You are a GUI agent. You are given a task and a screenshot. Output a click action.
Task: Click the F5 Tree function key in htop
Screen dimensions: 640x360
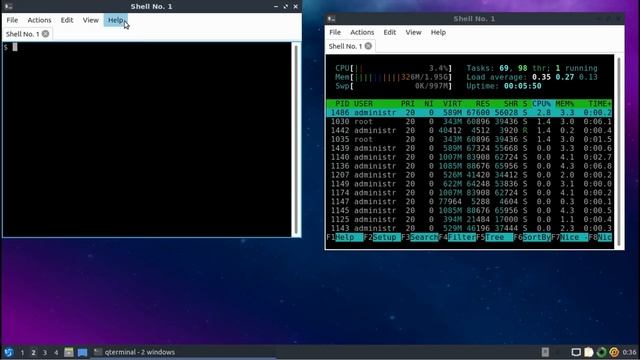click(x=495, y=237)
